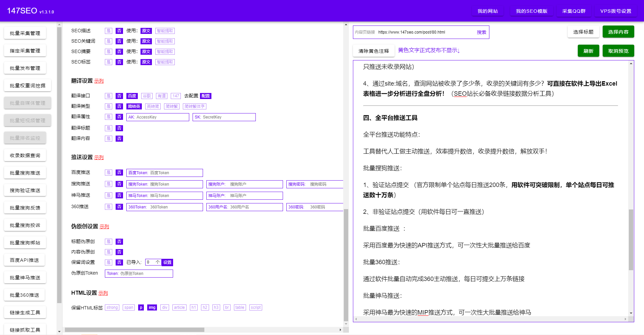This screenshot has height=335, width=644.
Task: Set 百度推送 toggle to 是
Action: tap(108, 173)
